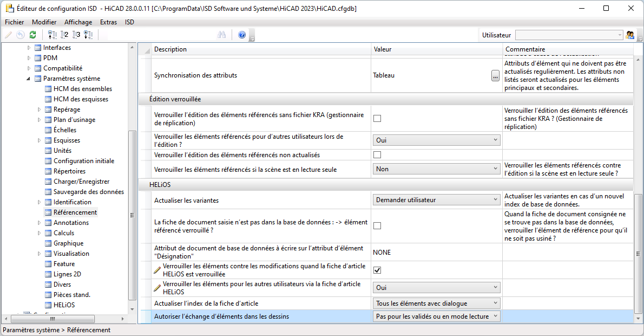Enable locking referenced parts without KRA file

coord(377,119)
